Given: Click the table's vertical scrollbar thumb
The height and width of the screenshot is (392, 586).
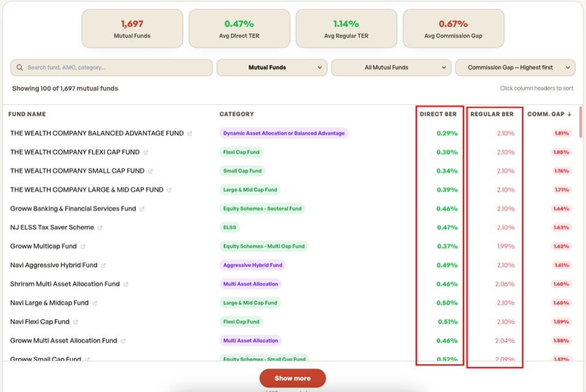Looking at the screenshot, I should coord(580,122).
